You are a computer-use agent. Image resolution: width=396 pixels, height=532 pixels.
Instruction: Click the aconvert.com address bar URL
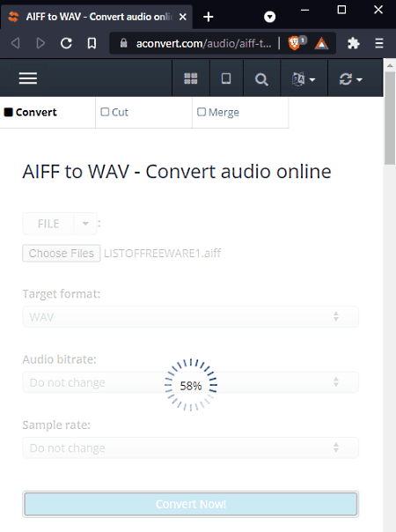203,43
